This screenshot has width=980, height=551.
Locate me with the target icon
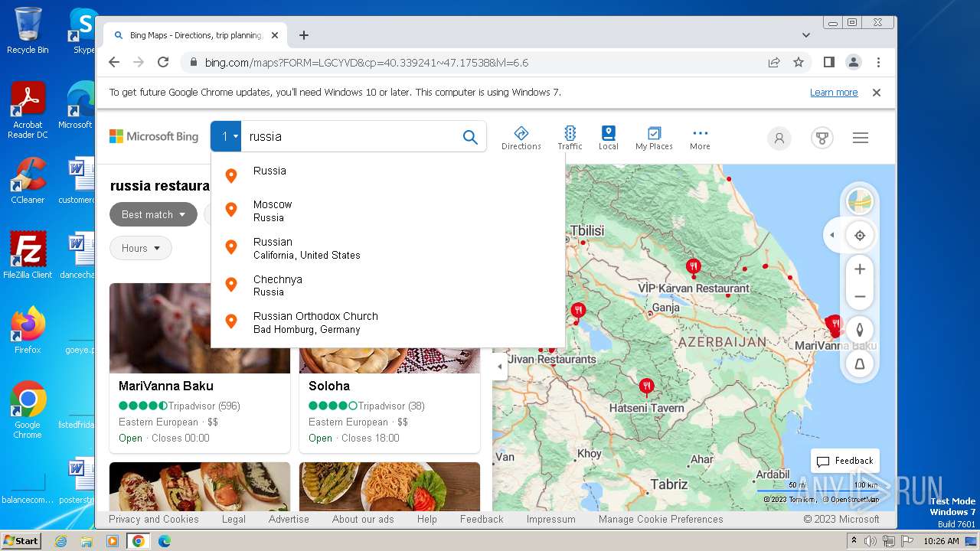[x=860, y=236]
